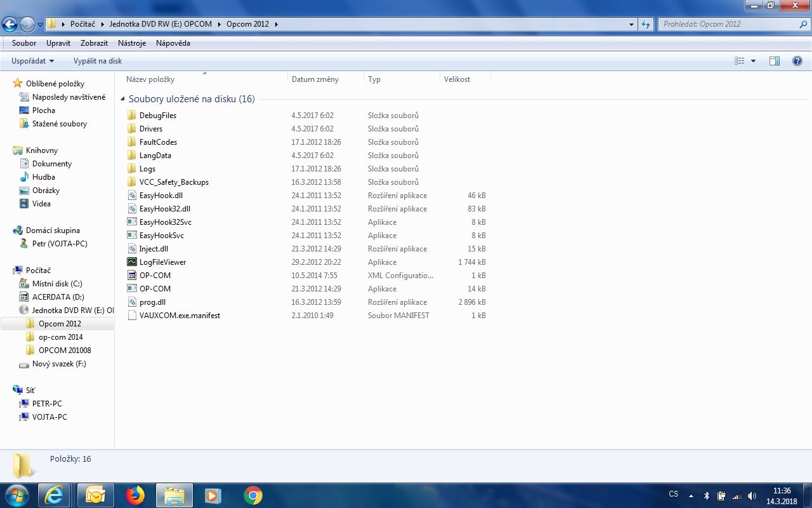Click the LogFileViewer application icon
This screenshot has width=812, height=508.
click(132, 262)
